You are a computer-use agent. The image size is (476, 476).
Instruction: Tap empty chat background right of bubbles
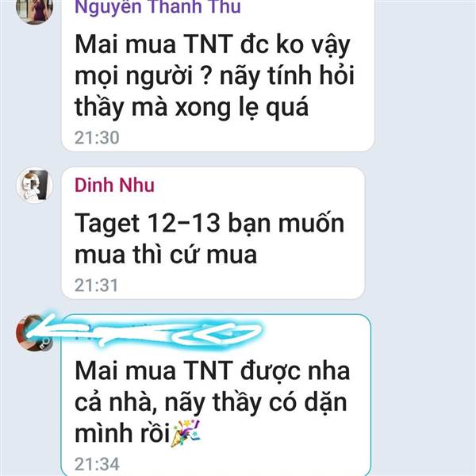425,236
